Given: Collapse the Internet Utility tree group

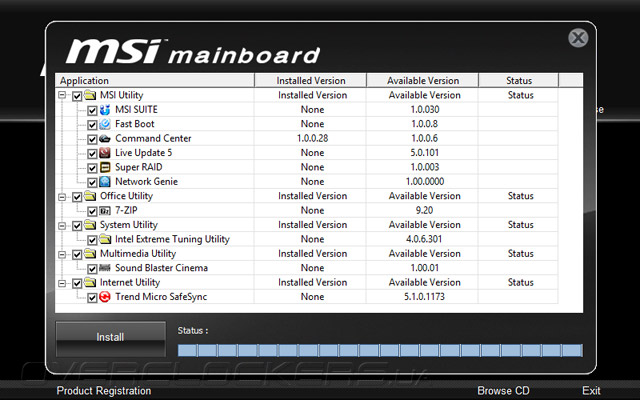Looking at the screenshot, I should coord(62,283).
